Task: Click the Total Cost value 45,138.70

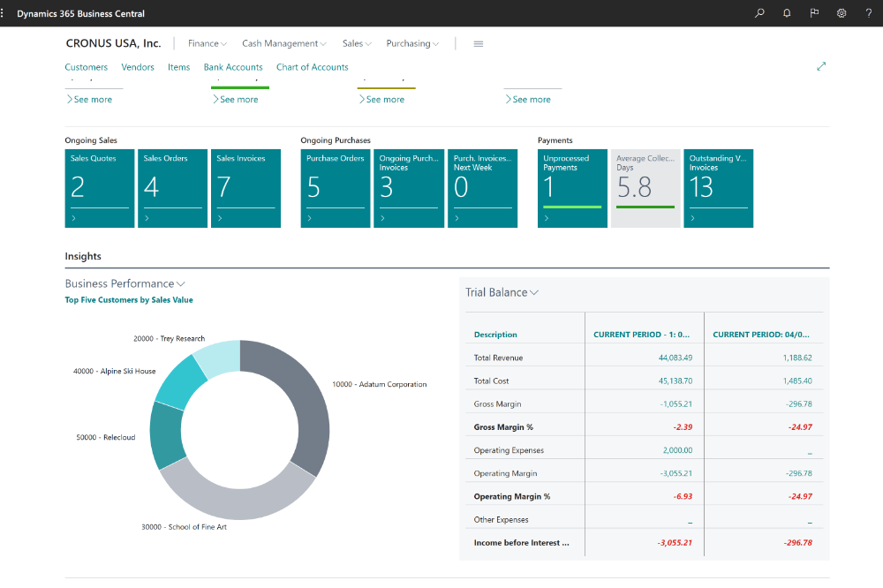Action: (x=675, y=381)
